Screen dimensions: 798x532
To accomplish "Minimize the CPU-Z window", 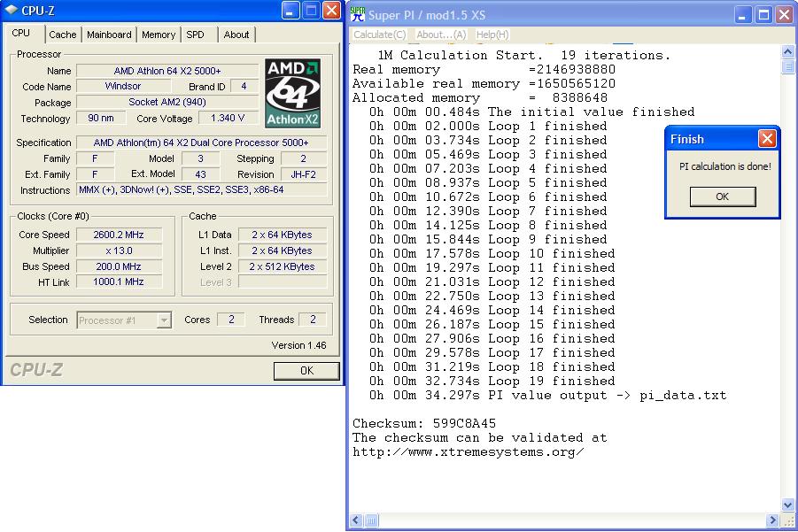I will tap(291, 11).
